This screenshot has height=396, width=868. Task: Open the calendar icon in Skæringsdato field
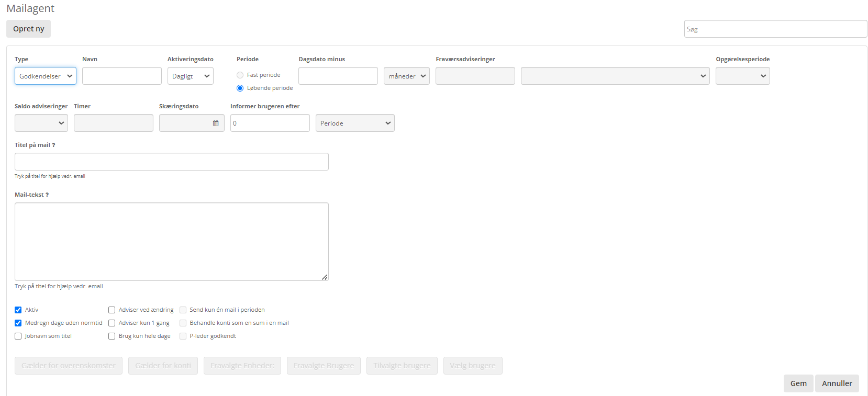216,123
